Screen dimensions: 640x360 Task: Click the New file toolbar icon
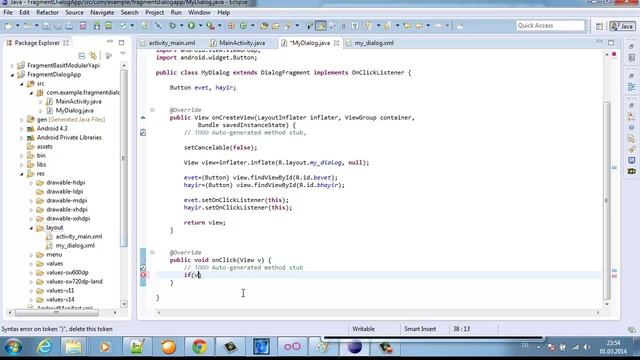pos(8,26)
